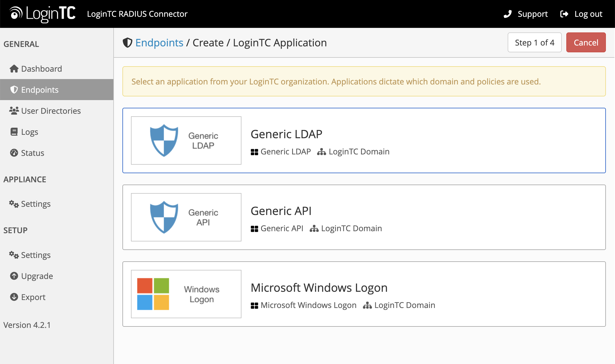Click the Logs book icon

[14, 132]
